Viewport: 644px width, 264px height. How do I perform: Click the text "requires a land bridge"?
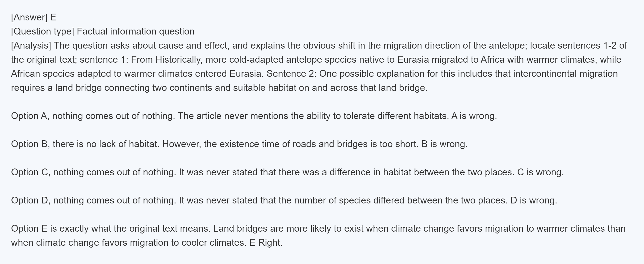56,88
